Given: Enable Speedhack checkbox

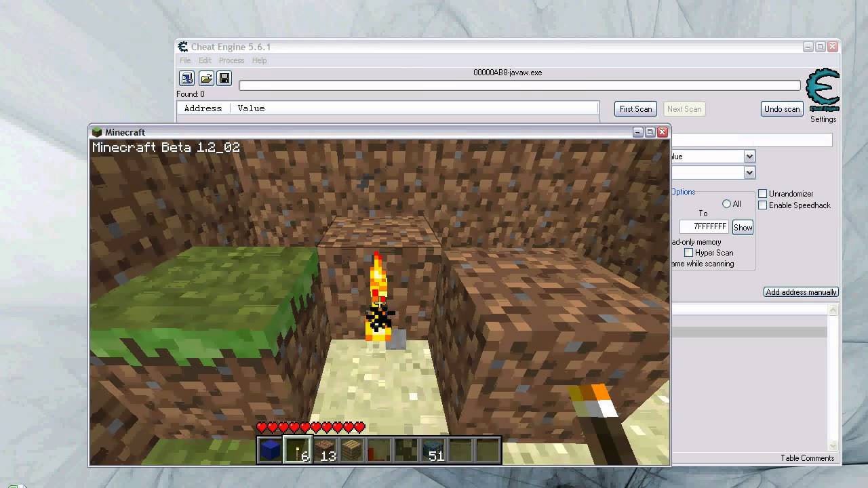Looking at the screenshot, I should [x=762, y=205].
